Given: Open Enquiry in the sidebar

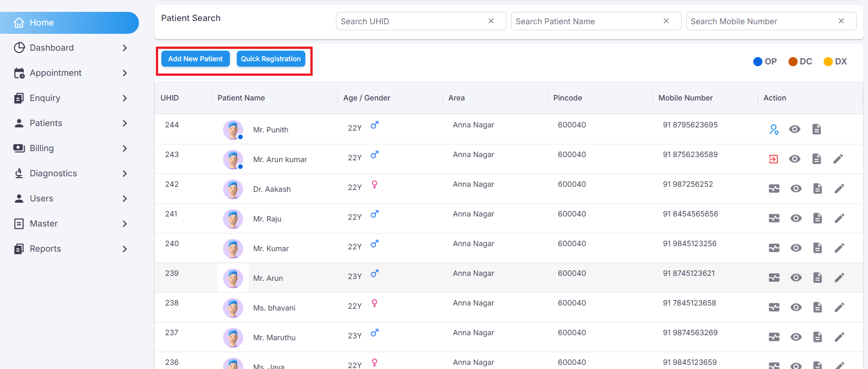Looking at the screenshot, I should click(x=45, y=98).
